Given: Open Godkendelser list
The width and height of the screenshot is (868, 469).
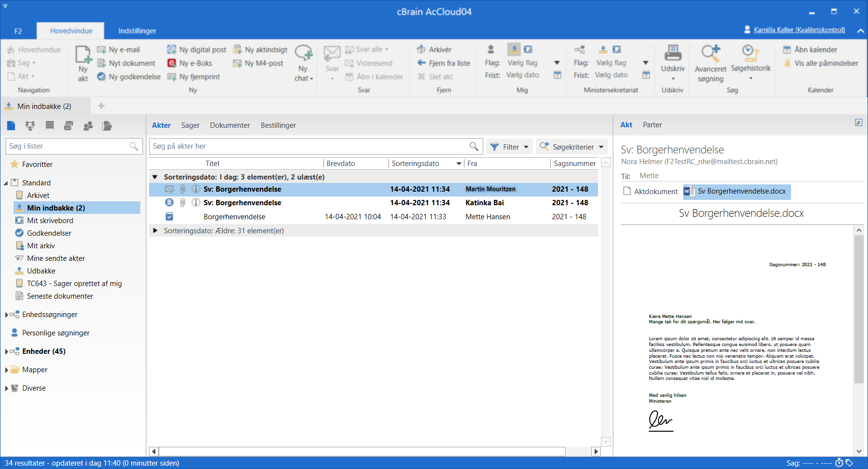Looking at the screenshot, I should pyautogui.click(x=49, y=233).
